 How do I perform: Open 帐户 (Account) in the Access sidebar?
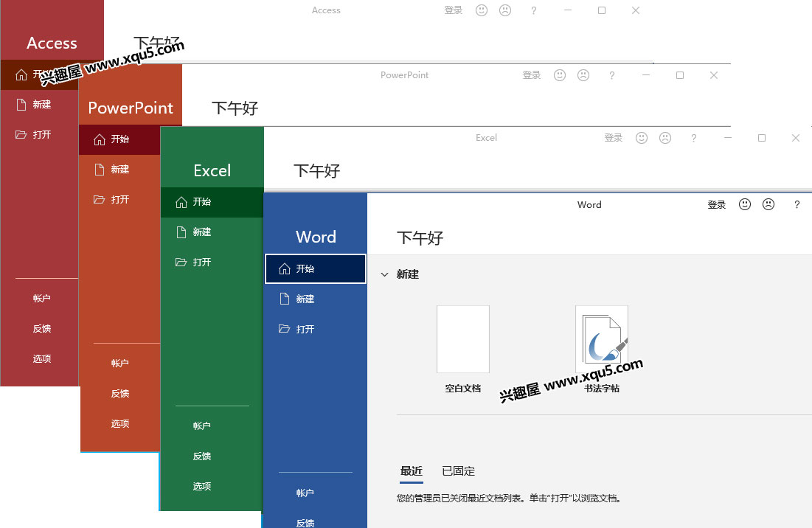(42, 298)
